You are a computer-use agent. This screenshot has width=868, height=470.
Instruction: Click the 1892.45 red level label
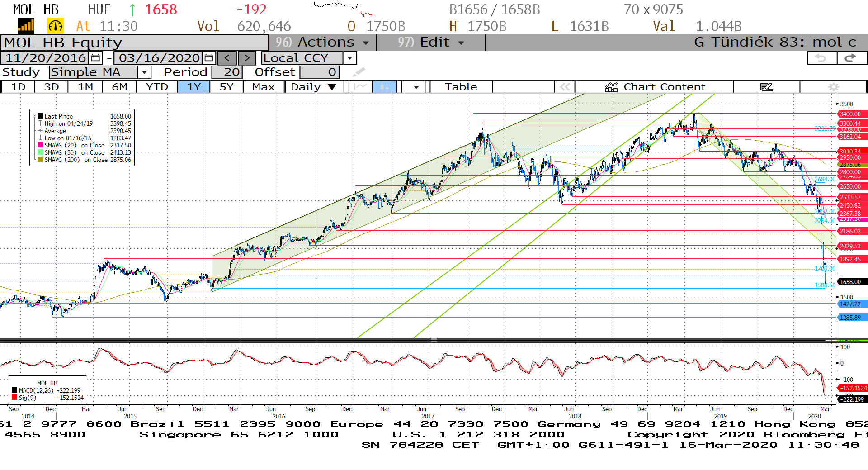pyautogui.click(x=852, y=259)
